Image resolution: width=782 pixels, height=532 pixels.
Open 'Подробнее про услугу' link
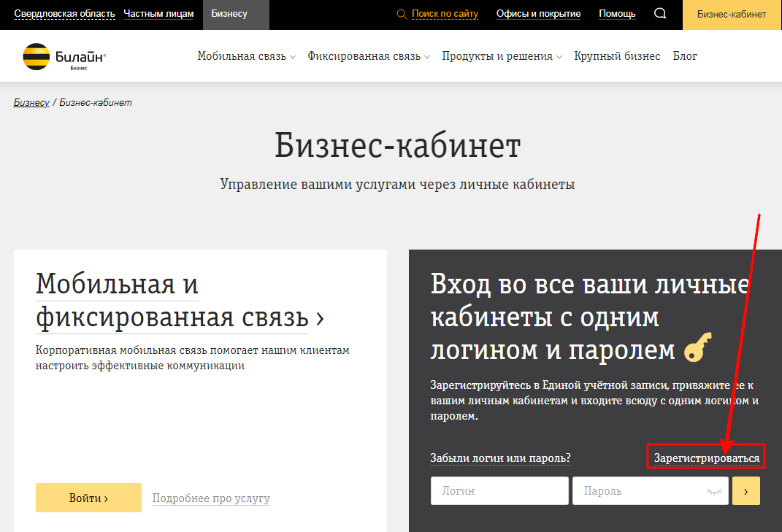click(211, 498)
